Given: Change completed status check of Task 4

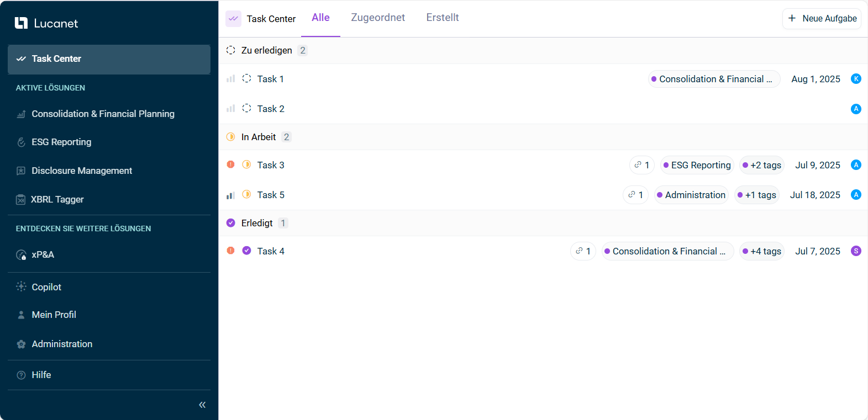Looking at the screenshot, I should tap(247, 251).
